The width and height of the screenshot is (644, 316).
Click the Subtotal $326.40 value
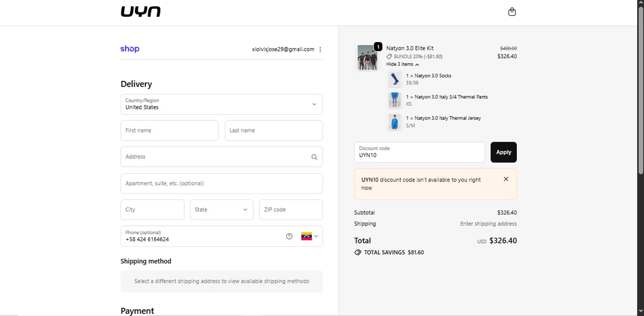(507, 213)
